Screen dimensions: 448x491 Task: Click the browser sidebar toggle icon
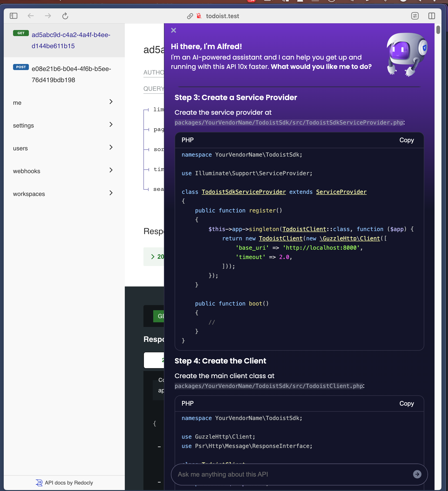click(x=14, y=16)
